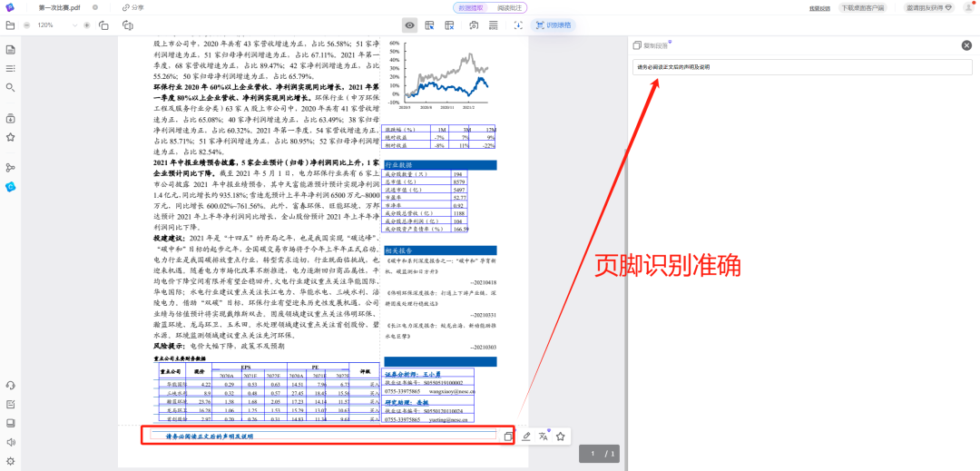The width and height of the screenshot is (980, 471).
Task: Rotate page counterclockwise icon
Action: [103, 25]
